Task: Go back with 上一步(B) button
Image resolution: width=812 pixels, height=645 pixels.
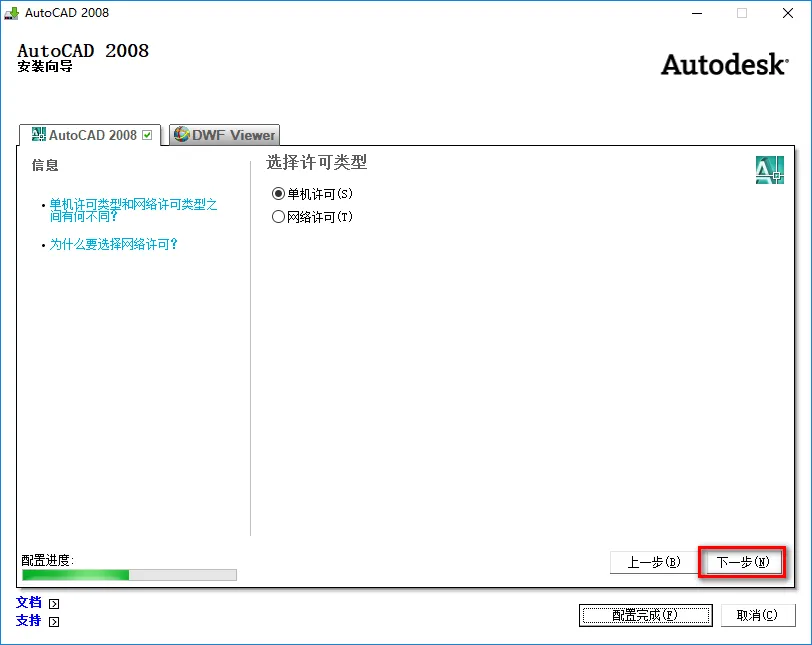Action: click(x=654, y=562)
